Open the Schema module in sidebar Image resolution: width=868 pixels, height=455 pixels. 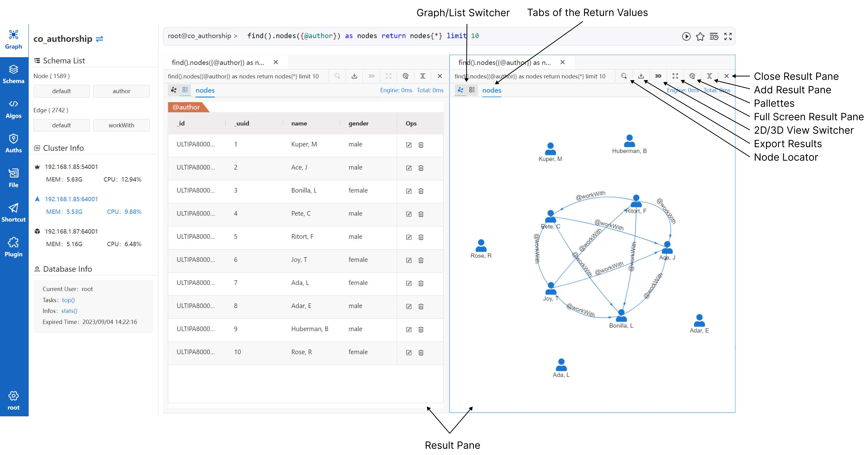click(13, 74)
